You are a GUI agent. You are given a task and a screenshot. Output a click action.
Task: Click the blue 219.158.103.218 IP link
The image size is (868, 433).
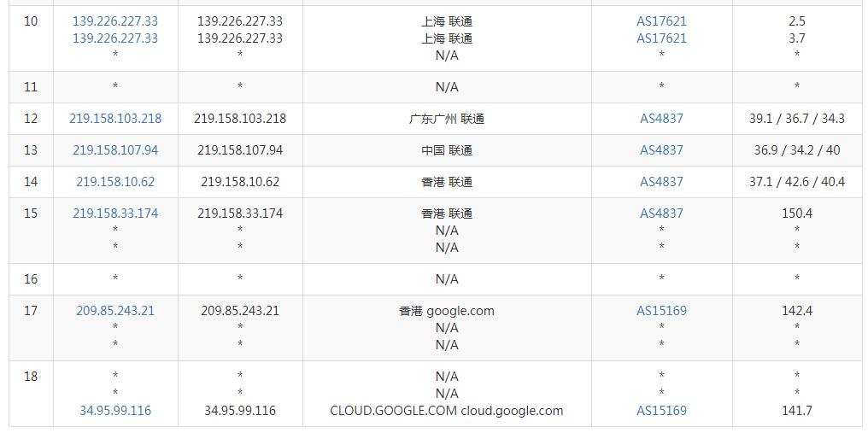115,119
